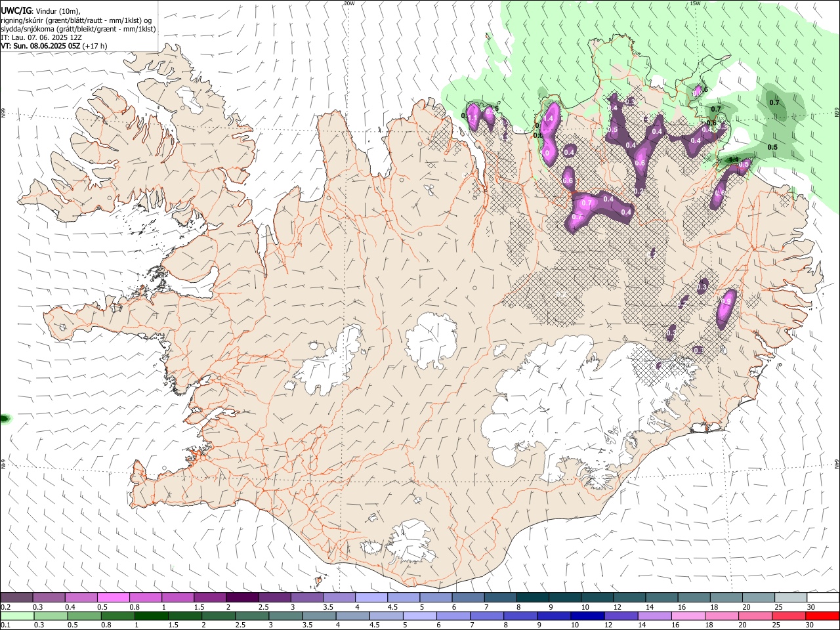The image size is (840, 630).
Task: Click the 0.2 snow value on the map
Action: pyautogui.click(x=639, y=191)
